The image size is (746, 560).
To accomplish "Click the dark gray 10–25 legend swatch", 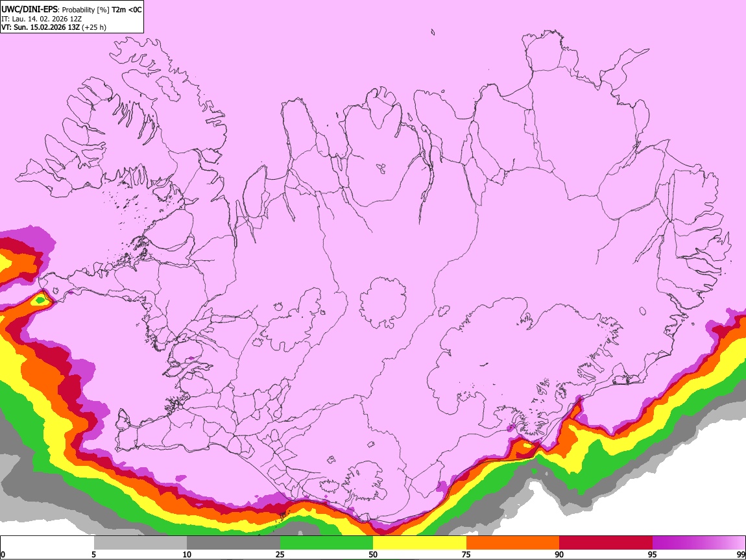I will [x=233, y=542].
